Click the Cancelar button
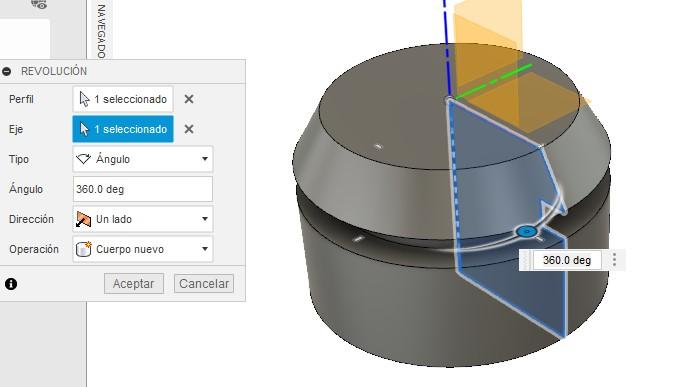Viewport: 681px width, 387px height. click(x=204, y=284)
